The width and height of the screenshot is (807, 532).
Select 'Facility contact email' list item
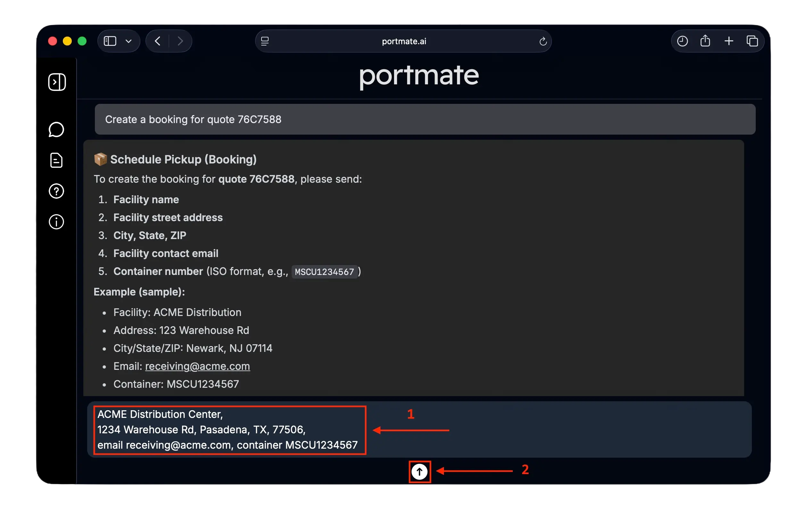click(x=166, y=254)
